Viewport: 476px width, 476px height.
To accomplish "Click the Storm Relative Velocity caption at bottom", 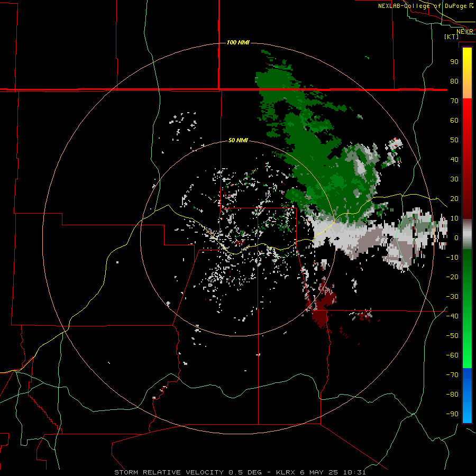I will pyautogui.click(x=240, y=472).
